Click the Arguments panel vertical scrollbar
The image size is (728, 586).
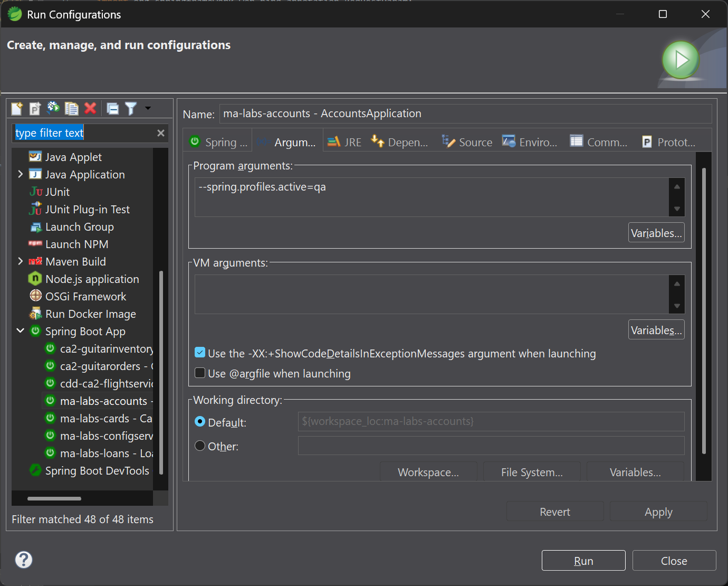(704, 310)
